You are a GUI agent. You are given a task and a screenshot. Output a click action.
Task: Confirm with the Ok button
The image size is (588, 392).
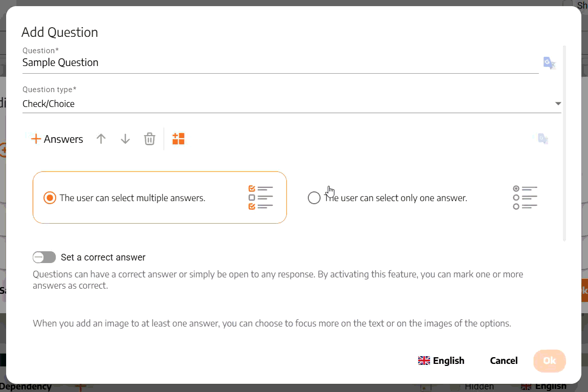pos(549,361)
